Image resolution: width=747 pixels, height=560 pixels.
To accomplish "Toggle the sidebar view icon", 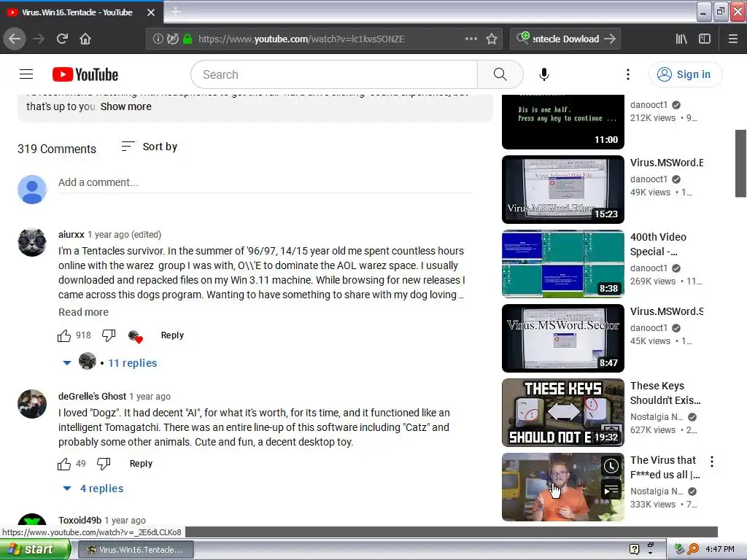I will 705,39.
